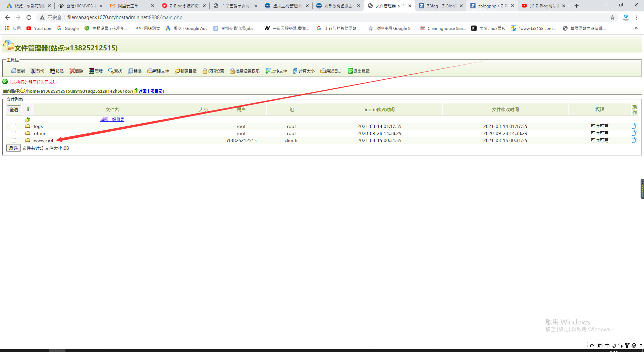This screenshot has height=352, width=644.
Task: Click the edit icon in wwwroot row
Action: (x=634, y=140)
